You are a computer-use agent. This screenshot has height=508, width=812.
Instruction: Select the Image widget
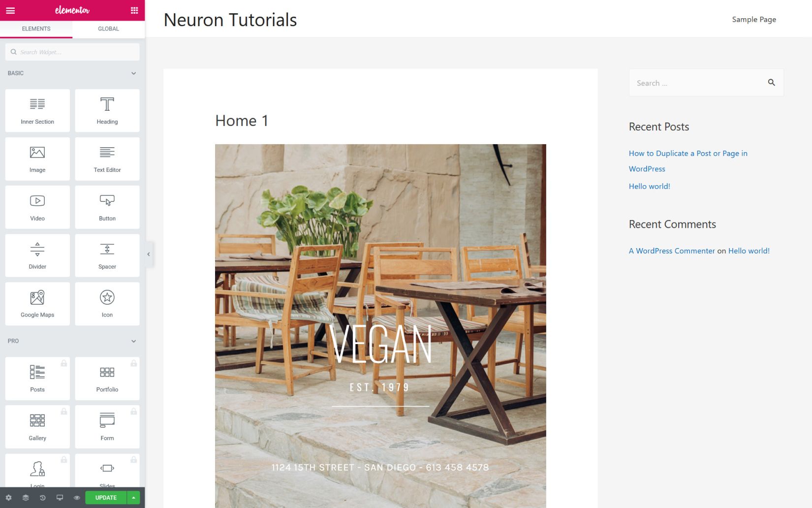coord(37,159)
